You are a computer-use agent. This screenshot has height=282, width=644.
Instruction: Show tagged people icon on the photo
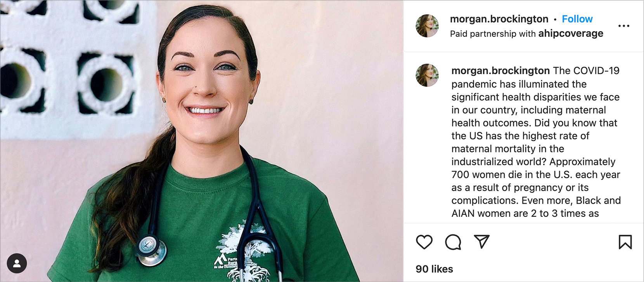pos(17,264)
